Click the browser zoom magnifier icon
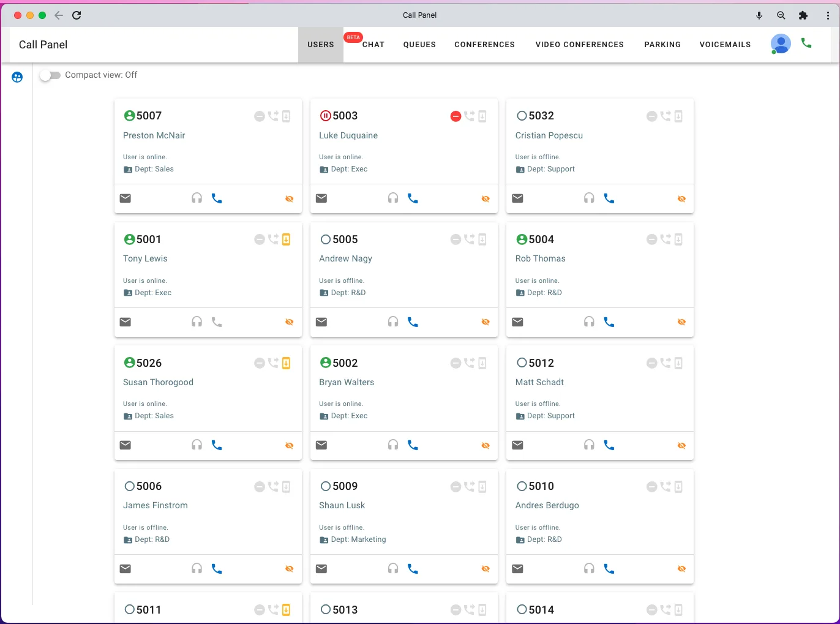 coord(781,15)
